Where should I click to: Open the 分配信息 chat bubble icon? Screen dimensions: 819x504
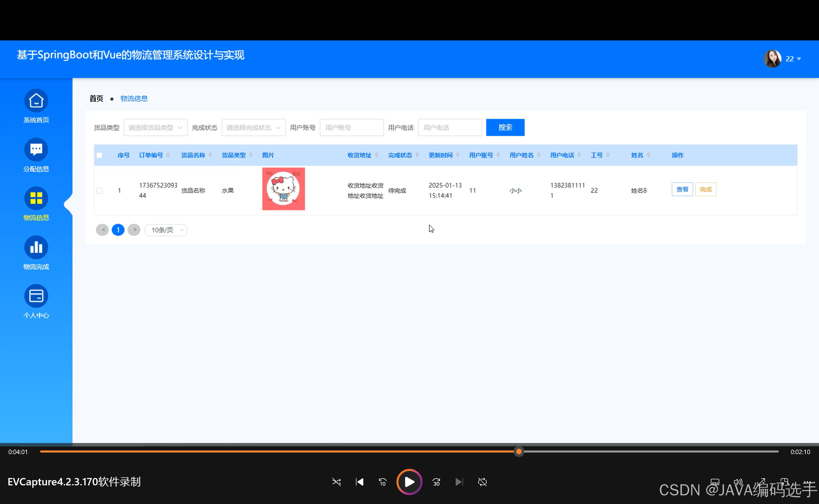coord(36,149)
